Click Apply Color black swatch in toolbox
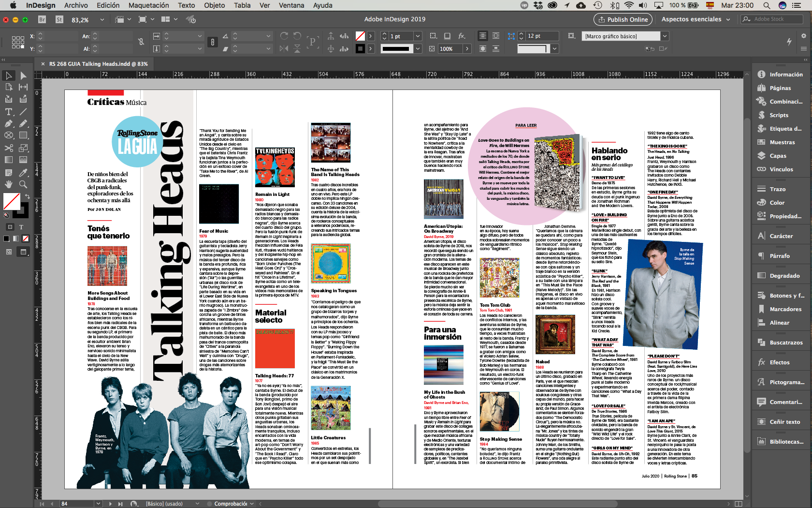Image resolution: width=812 pixels, height=508 pixels. tap(6, 239)
